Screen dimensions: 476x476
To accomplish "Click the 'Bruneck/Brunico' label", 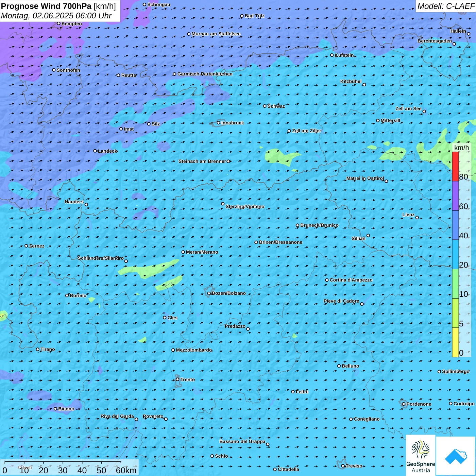I will tap(320, 225).
